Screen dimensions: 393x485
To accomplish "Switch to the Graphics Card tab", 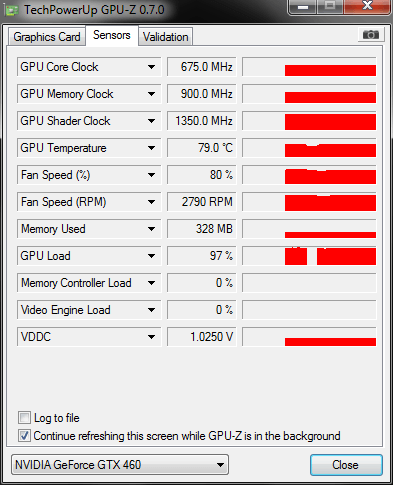I will (47, 37).
